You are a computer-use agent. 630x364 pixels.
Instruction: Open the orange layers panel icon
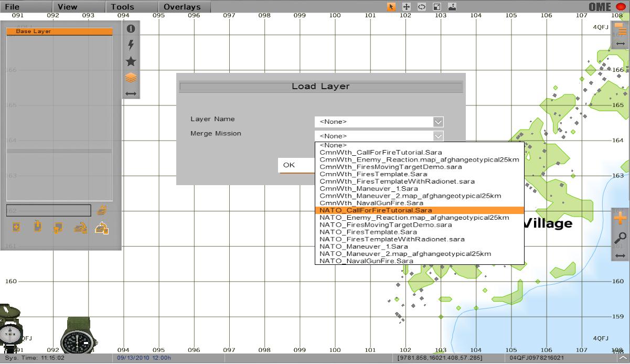[131, 78]
